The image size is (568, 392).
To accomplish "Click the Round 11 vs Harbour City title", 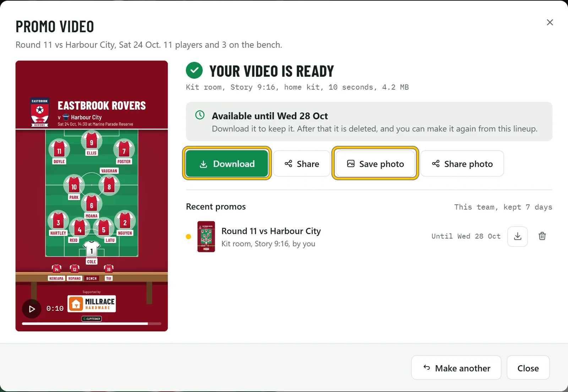I will coord(271,231).
